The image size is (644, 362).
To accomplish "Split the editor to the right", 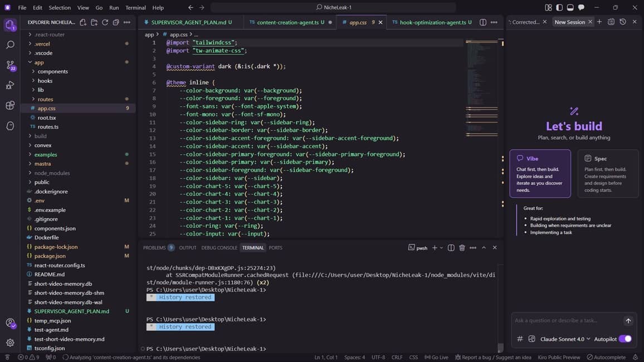I will coord(483,22).
